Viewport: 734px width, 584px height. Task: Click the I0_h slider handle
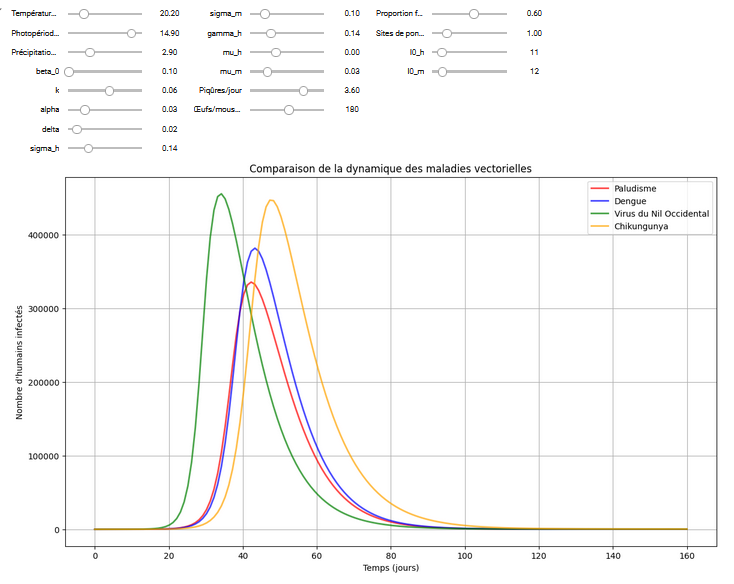tap(442, 52)
